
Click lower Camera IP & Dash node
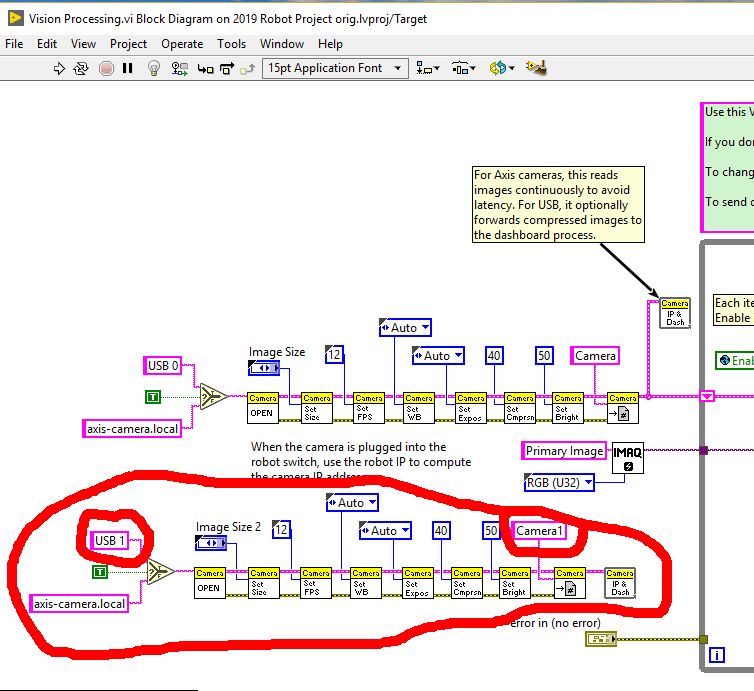coord(620,583)
